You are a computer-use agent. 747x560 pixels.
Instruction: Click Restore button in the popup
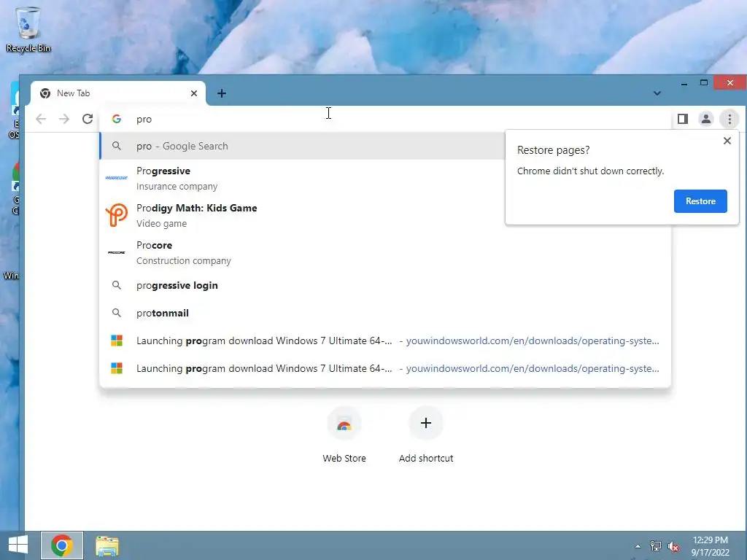coord(700,201)
